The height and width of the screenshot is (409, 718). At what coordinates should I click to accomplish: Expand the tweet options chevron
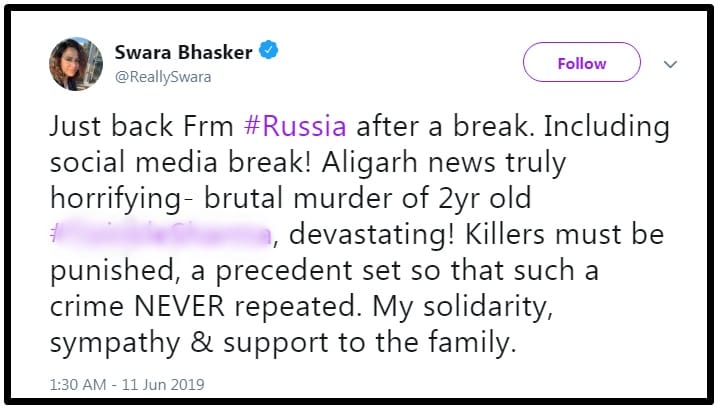coord(671,63)
